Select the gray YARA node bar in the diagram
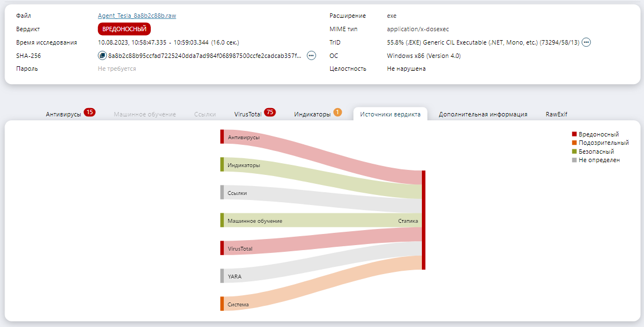This screenshot has height=327, width=644. pos(222,276)
